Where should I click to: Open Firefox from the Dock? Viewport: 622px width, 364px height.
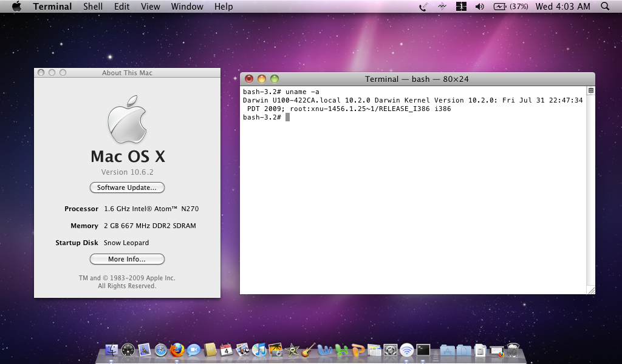(x=177, y=349)
